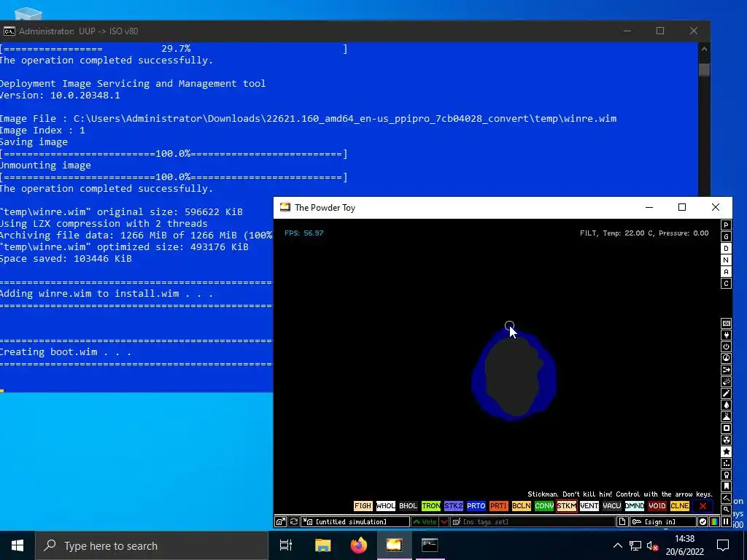Open the Favorites bookmark category icon

(x=726, y=486)
